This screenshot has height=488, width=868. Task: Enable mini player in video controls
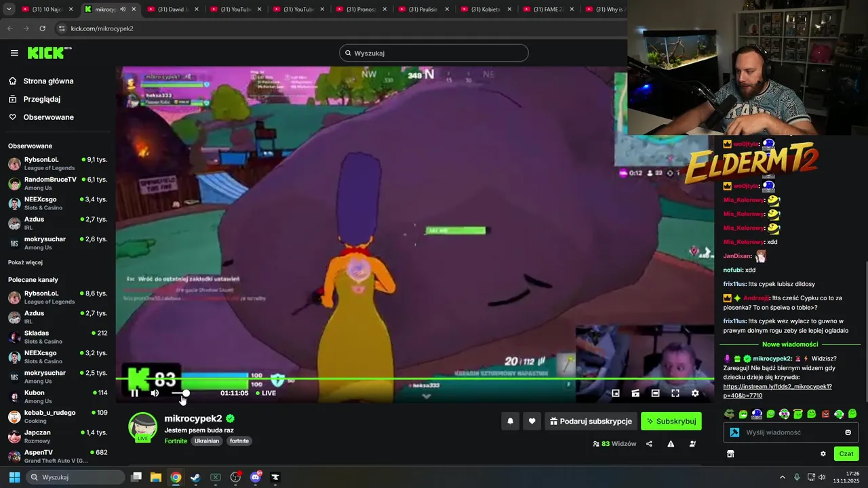[x=616, y=393]
